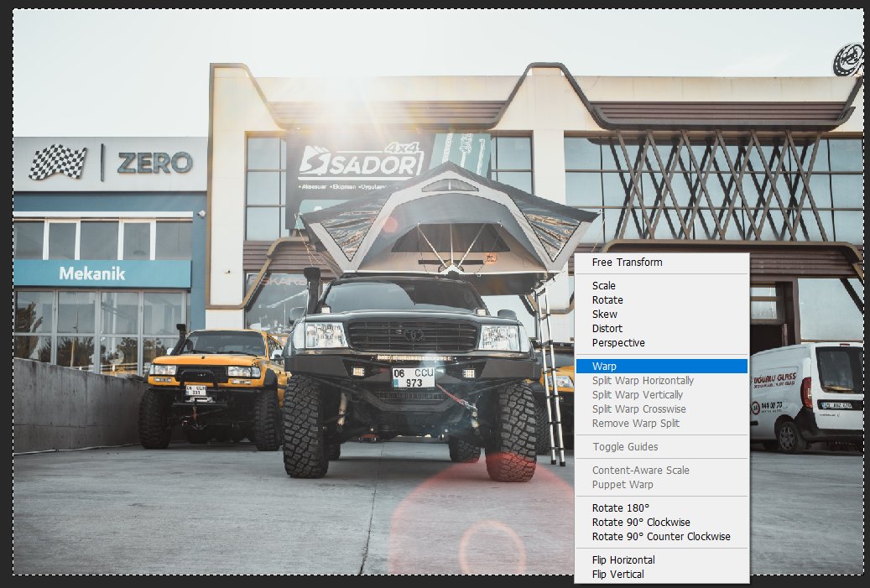Choose Free Transform from context menu

point(662,263)
